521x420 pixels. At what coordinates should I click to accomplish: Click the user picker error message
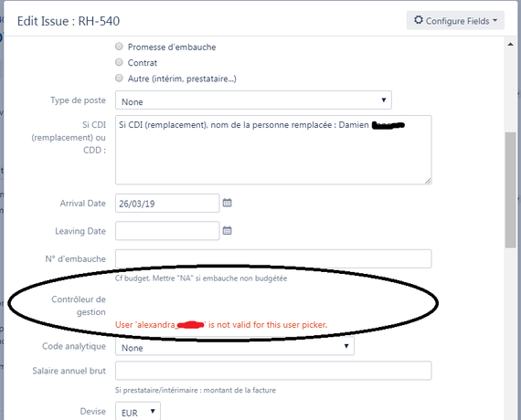coord(221,325)
